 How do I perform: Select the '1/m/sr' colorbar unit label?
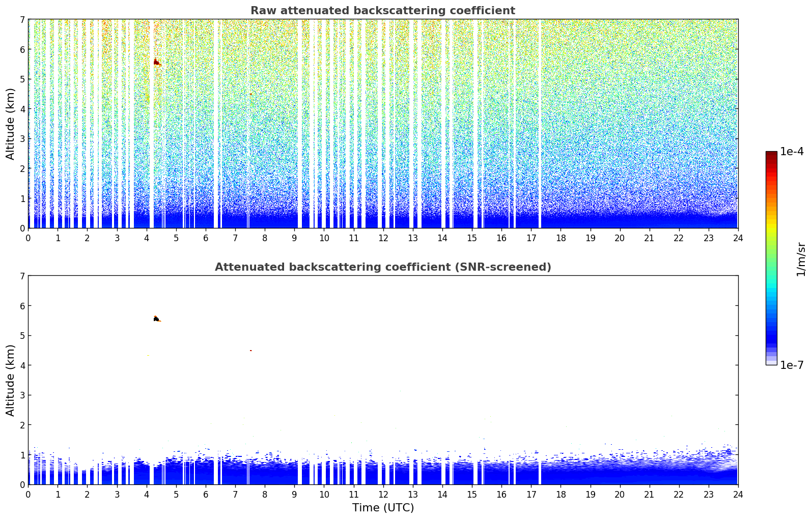point(801,259)
